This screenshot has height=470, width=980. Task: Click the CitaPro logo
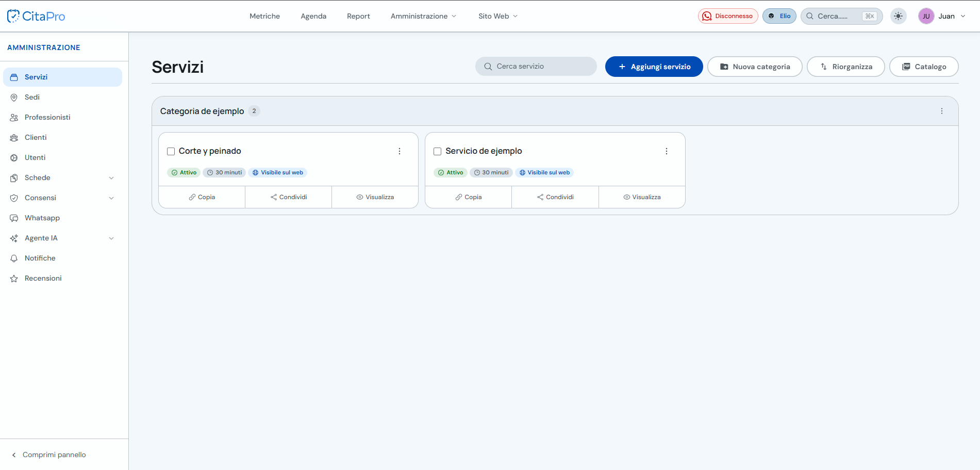point(36,16)
